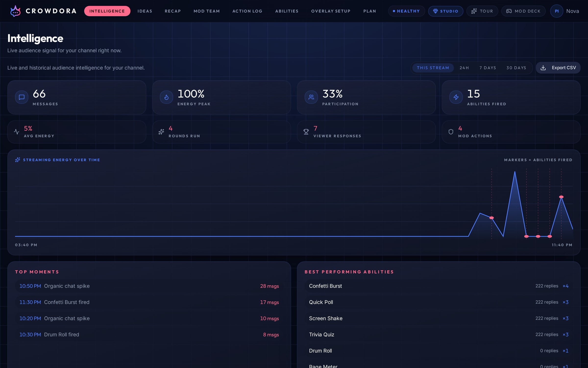Click the 11:30 PM Confetti Burst fired row
The image size is (588, 368).
click(149, 302)
